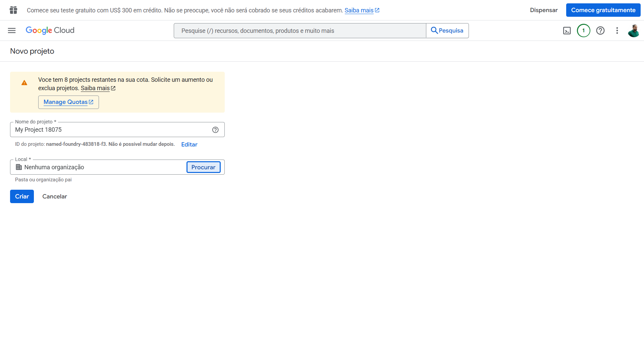Click Editar to change the project ID
This screenshot has width=644, height=362.
click(x=189, y=144)
